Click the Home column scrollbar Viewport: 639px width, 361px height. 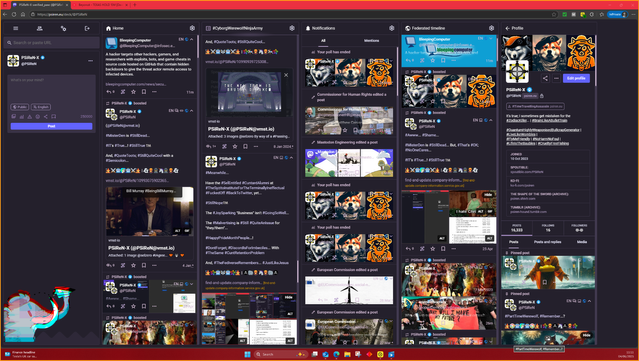pyautogui.click(x=198, y=47)
